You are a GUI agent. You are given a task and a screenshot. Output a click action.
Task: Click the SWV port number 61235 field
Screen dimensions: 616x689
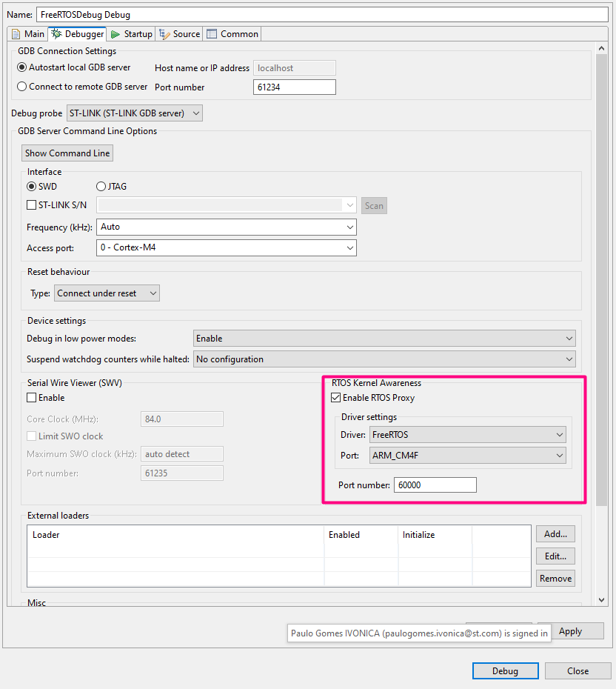(x=182, y=473)
